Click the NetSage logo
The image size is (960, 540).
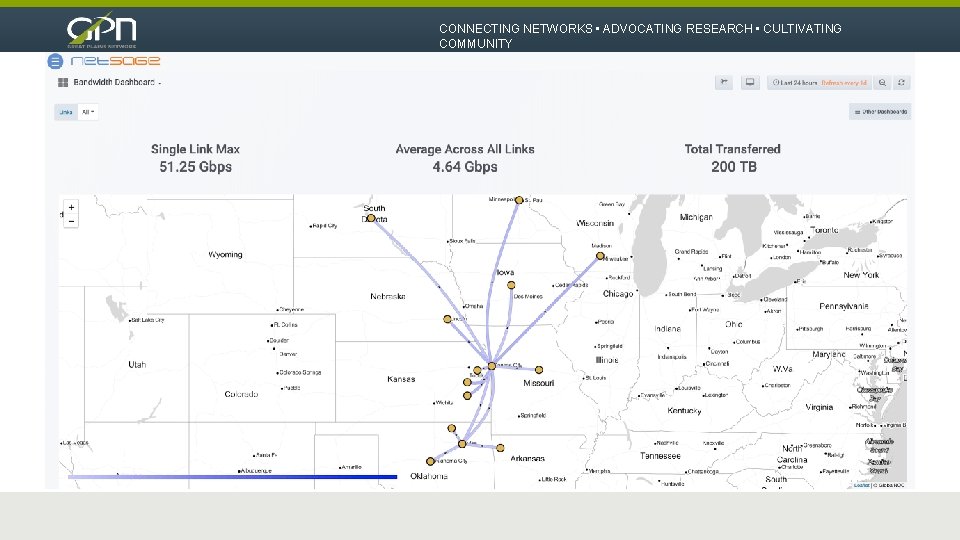115,61
